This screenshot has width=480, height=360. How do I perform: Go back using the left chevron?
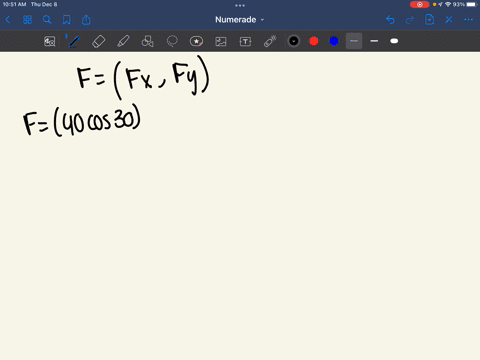click(x=8, y=20)
